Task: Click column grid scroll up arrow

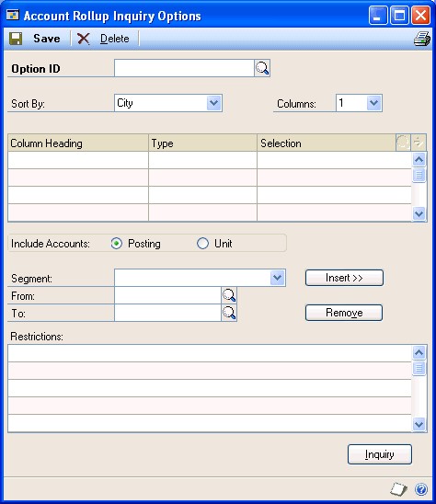Action: [x=419, y=159]
